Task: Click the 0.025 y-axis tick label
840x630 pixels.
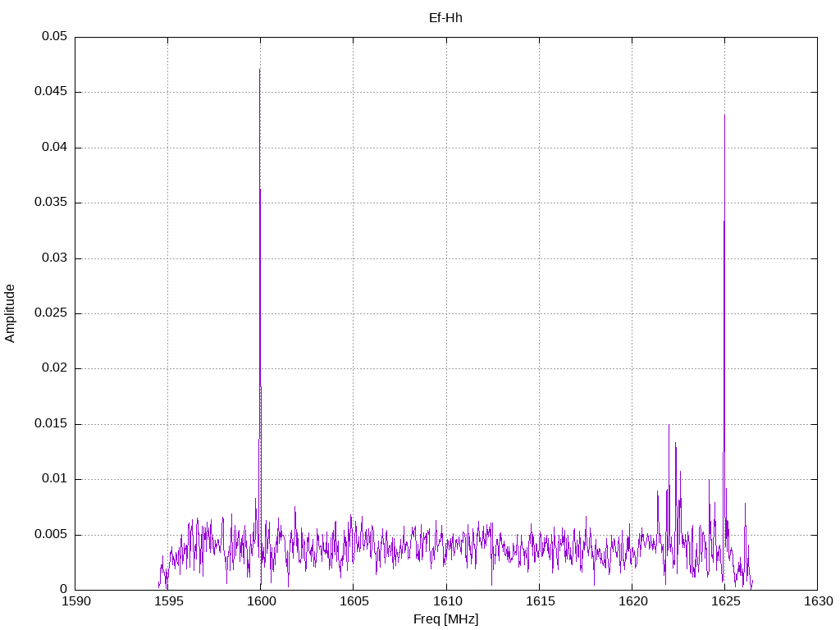Action: (51, 313)
